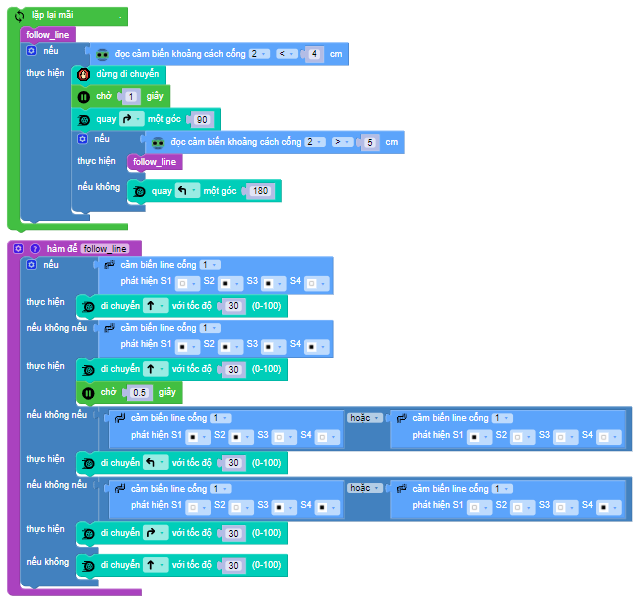Click the question mark help icon on function block
This screenshot has width=638, height=603.
tap(35, 248)
